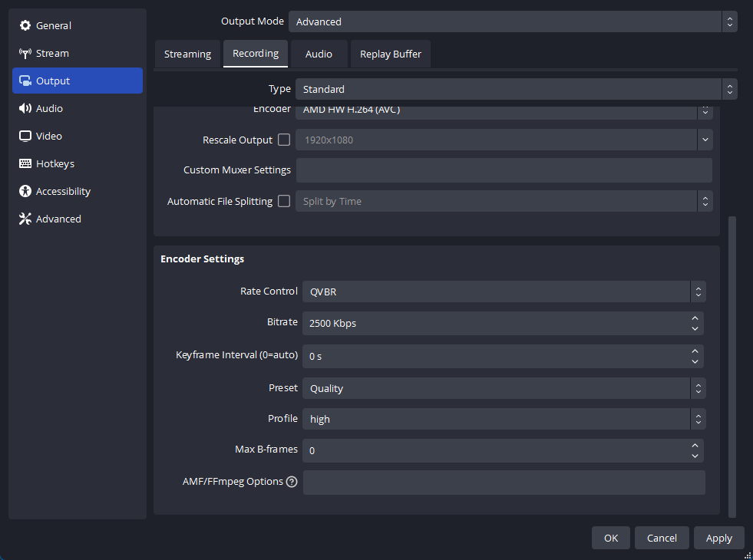This screenshot has height=560, width=753.
Task: Cancel the settings changes
Action: 661,538
